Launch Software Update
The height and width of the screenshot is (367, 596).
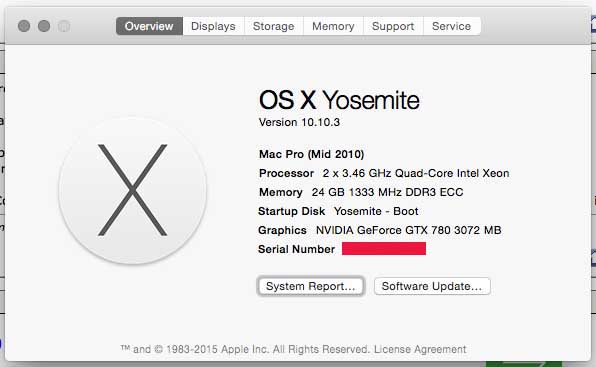point(432,286)
